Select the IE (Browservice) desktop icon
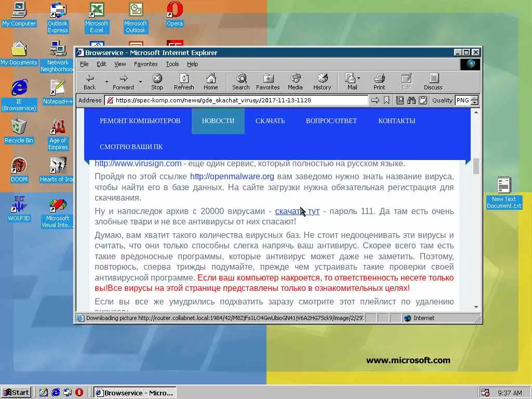The height and width of the screenshot is (399, 532). point(19,96)
